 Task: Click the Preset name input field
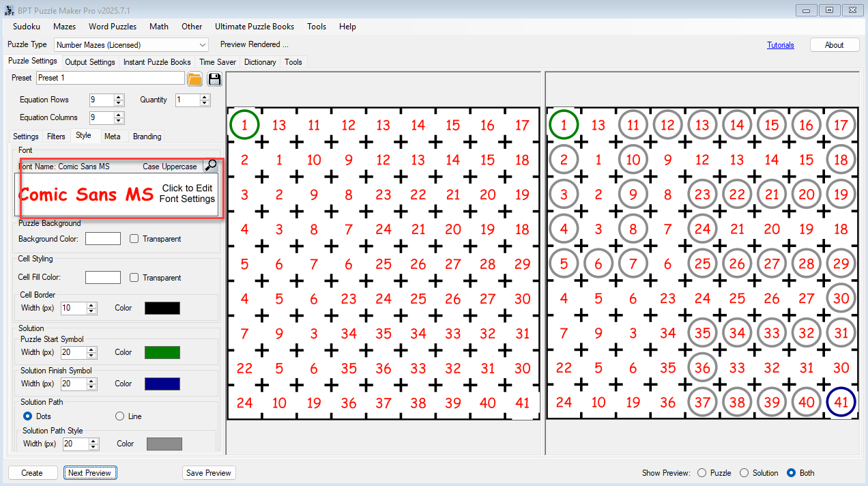coord(110,78)
